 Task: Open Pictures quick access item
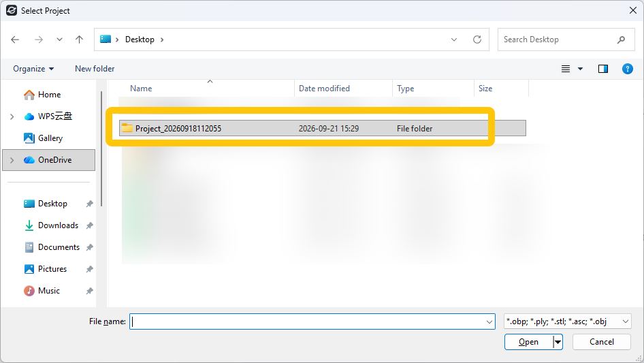click(52, 269)
